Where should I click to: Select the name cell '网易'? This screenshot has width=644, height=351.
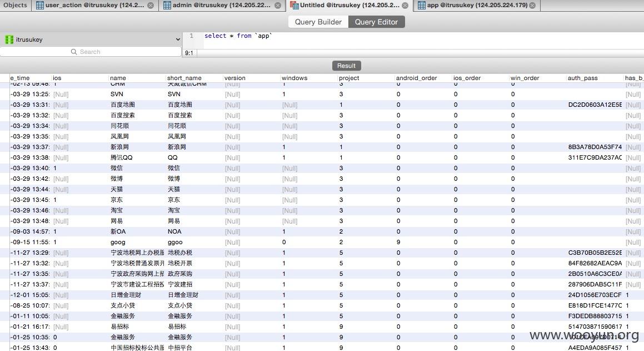116,221
